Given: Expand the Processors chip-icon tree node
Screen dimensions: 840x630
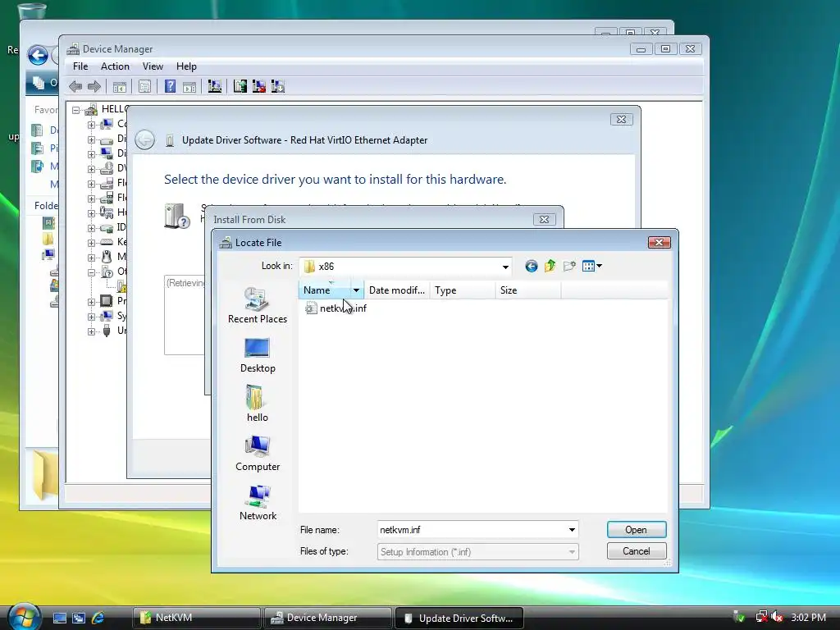Looking at the screenshot, I should click(x=91, y=302).
